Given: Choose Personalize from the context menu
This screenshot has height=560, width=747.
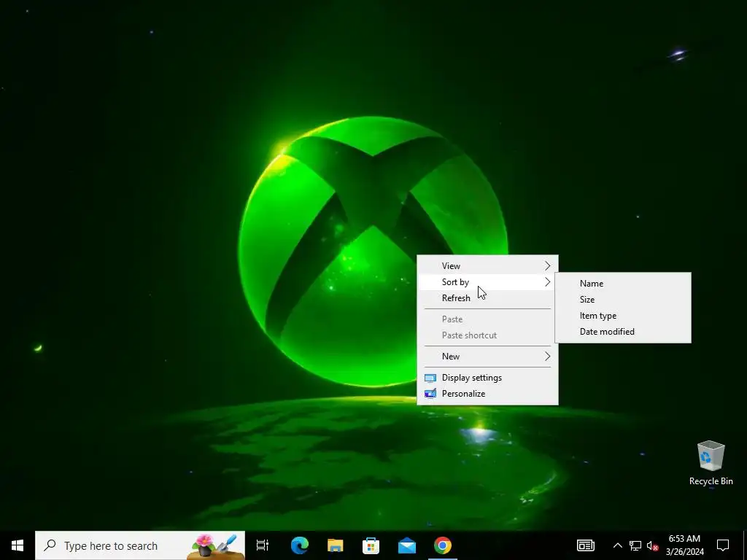Looking at the screenshot, I should tap(487, 394).
